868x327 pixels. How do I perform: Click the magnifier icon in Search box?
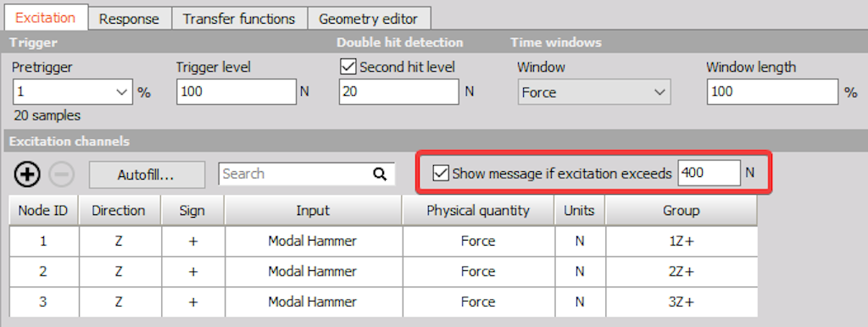380,175
